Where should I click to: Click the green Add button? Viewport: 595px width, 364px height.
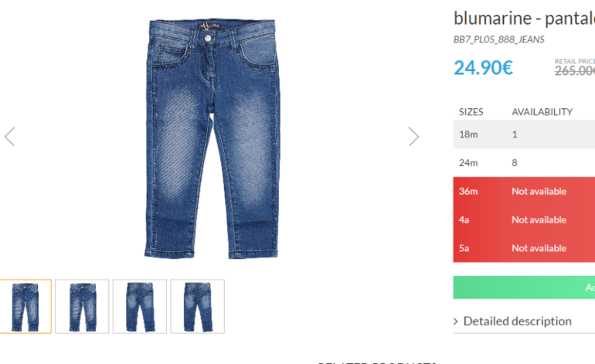tap(524, 287)
